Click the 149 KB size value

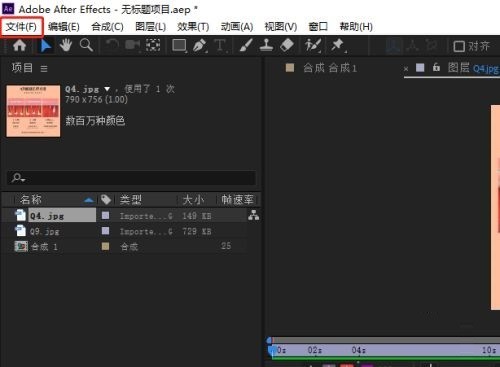197,216
